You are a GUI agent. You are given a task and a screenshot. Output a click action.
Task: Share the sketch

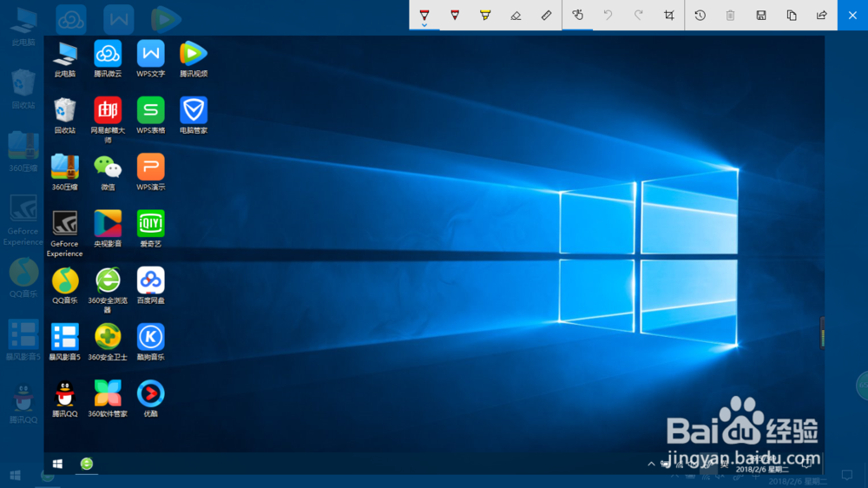click(x=822, y=15)
